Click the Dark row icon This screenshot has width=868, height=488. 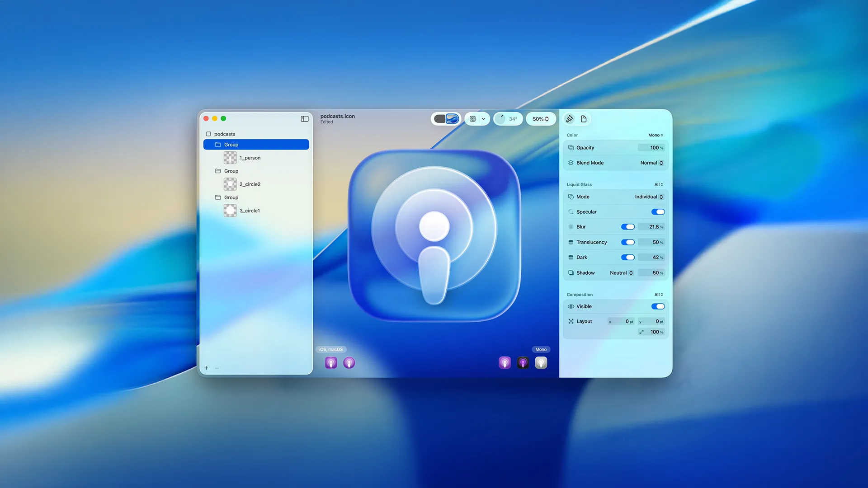pyautogui.click(x=571, y=258)
